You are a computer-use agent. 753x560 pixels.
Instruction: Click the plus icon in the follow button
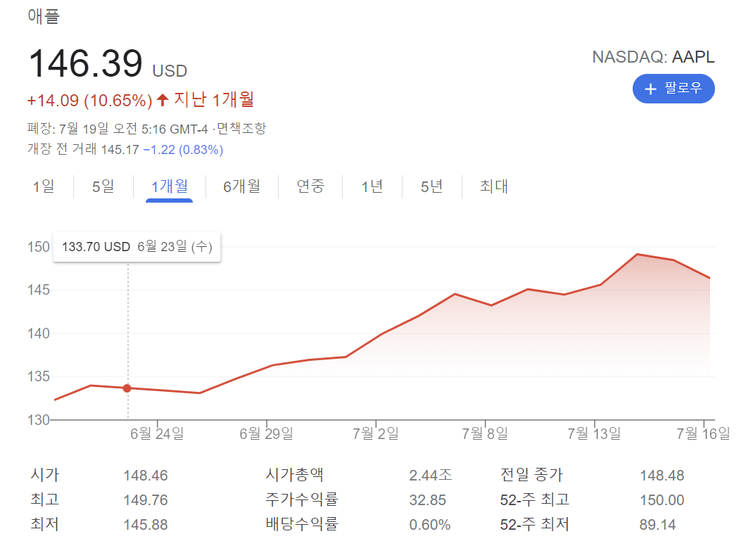pyautogui.click(x=650, y=89)
